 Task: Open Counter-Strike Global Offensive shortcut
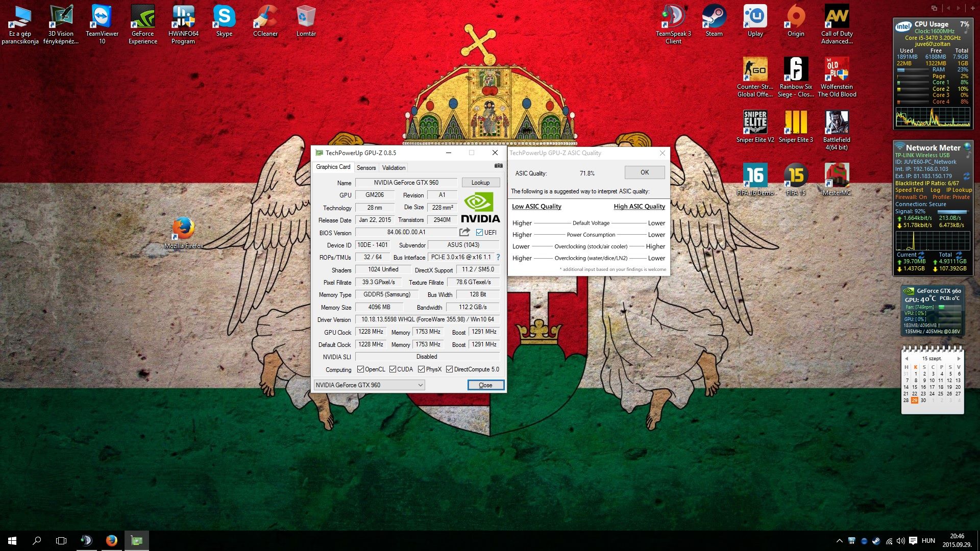[x=755, y=77]
